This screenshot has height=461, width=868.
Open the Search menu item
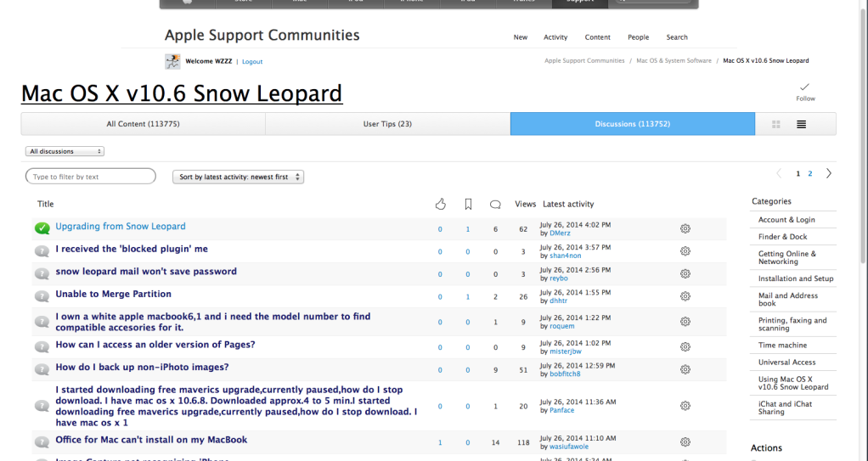tap(677, 37)
